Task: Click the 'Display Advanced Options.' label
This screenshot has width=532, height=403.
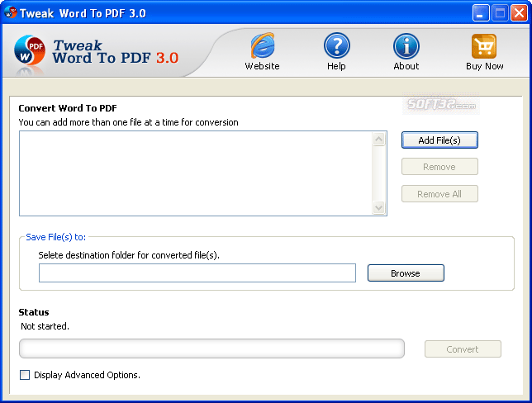Action: click(88, 375)
